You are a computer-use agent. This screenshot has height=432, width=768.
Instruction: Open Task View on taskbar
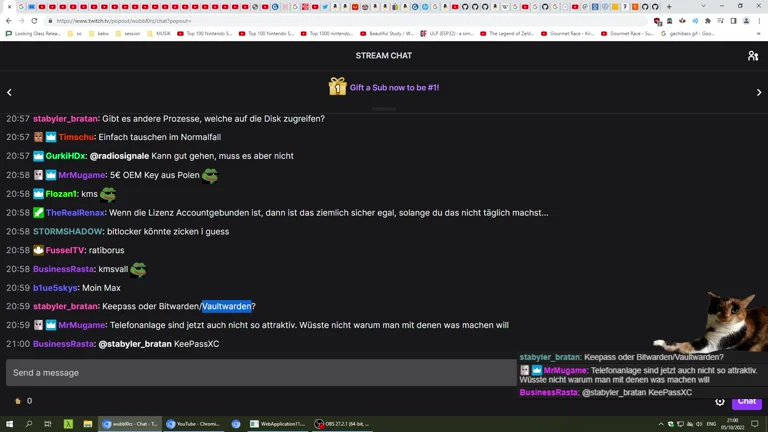(48, 424)
